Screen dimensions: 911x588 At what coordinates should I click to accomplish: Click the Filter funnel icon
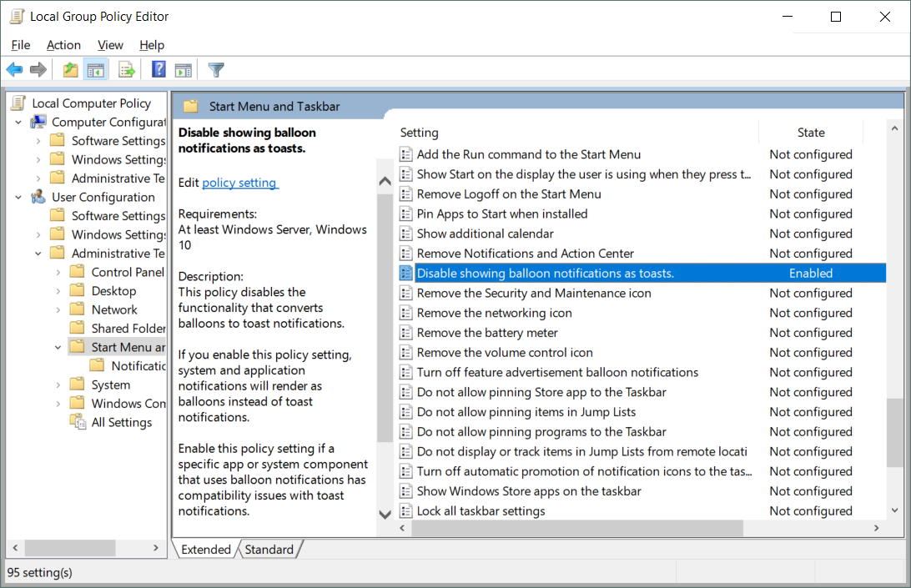tap(216, 70)
